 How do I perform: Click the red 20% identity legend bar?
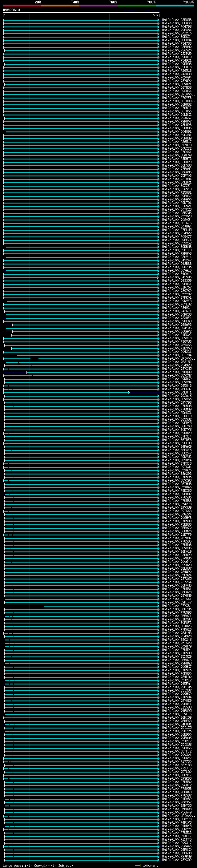pyautogui.click(x=22, y=6)
